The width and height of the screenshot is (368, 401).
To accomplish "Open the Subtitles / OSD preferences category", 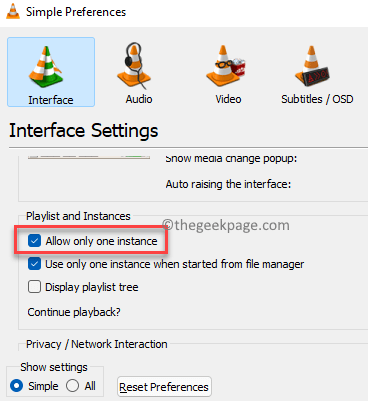I will coord(317,72).
